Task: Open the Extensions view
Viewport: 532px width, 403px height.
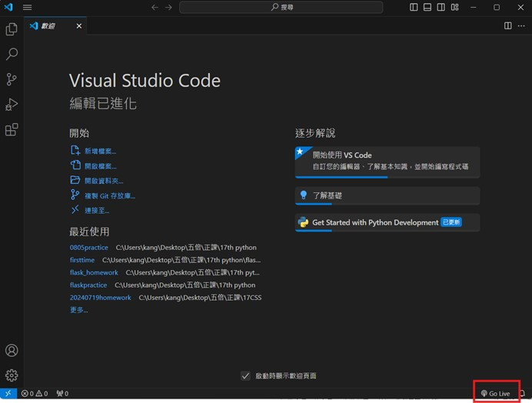Action: point(12,129)
